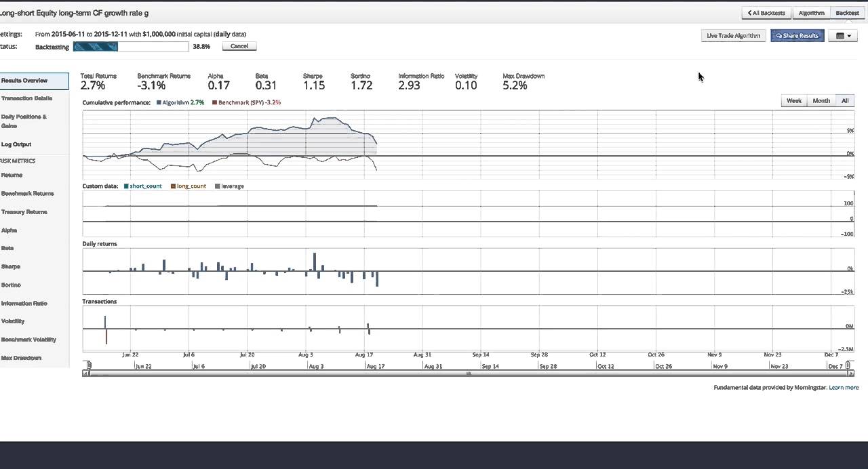The width and height of the screenshot is (868, 469).
Task: Select Information Ratio in sidebar
Action: point(24,303)
